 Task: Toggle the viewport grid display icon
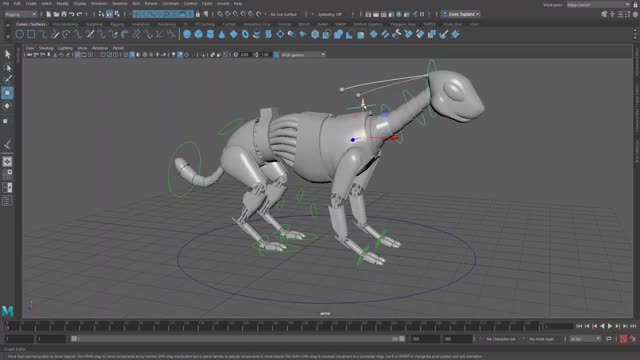(x=77, y=55)
